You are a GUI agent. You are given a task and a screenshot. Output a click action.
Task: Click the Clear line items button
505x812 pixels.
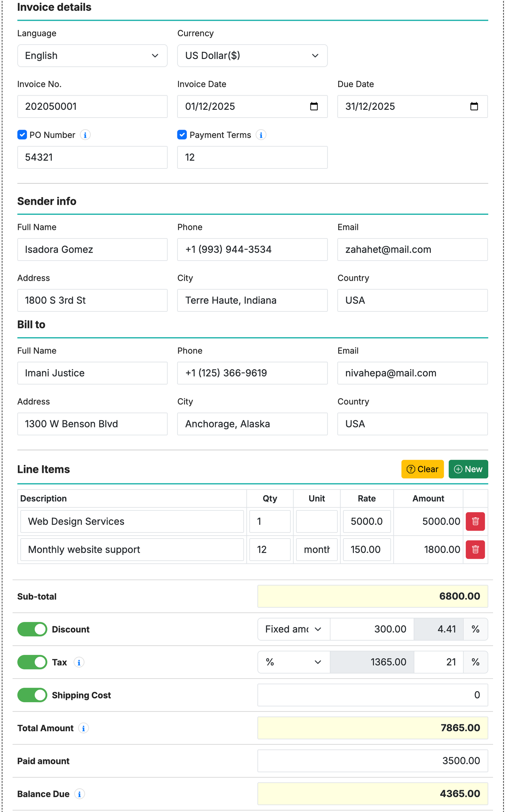click(x=422, y=469)
